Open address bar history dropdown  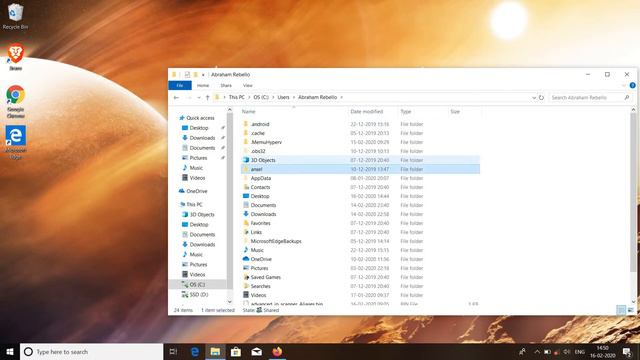(534, 98)
